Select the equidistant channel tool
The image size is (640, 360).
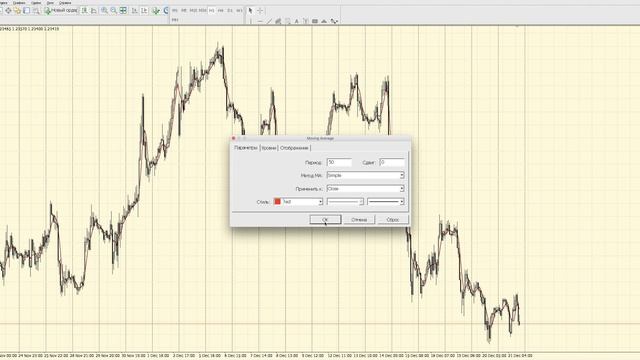point(278,21)
